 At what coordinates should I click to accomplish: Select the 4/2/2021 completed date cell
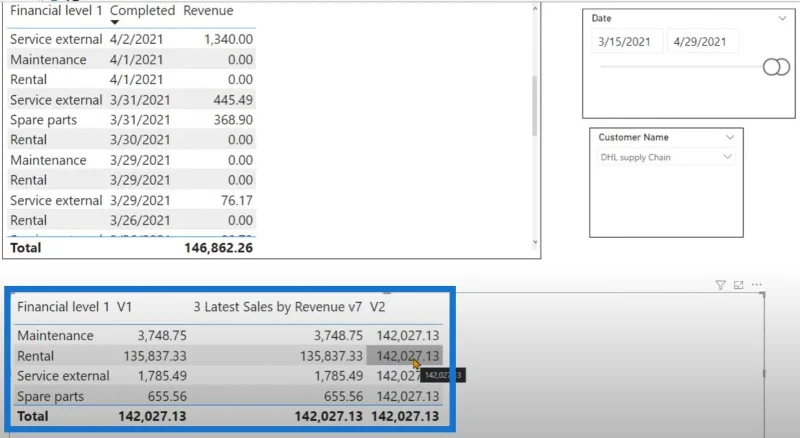click(x=137, y=39)
